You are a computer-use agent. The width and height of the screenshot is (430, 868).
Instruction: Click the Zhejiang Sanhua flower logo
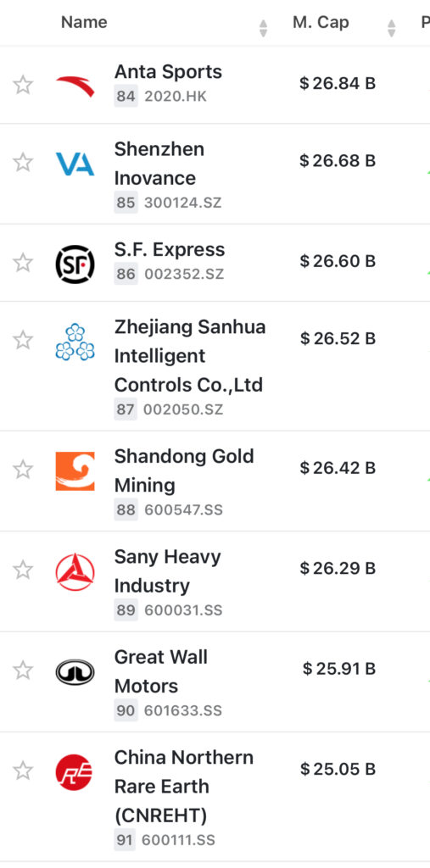tap(75, 342)
